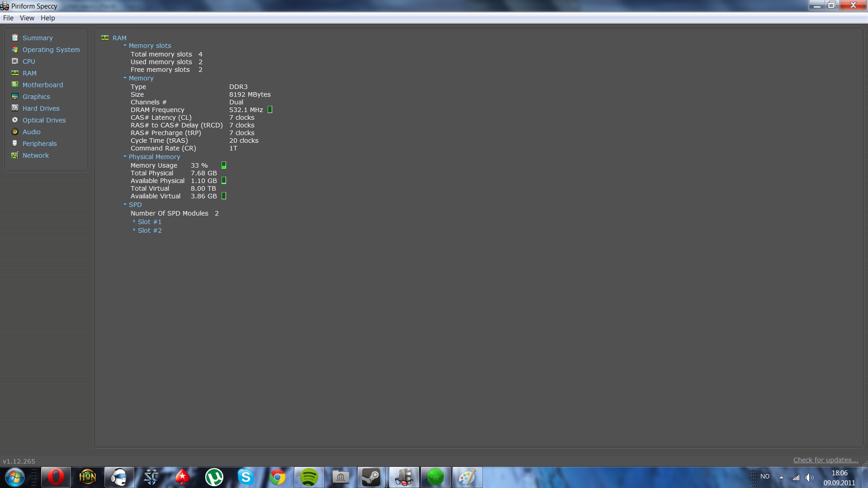Screen dimensions: 868x488
Task: Click the Audio speaker icon in sidebar
Action: (x=15, y=131)
